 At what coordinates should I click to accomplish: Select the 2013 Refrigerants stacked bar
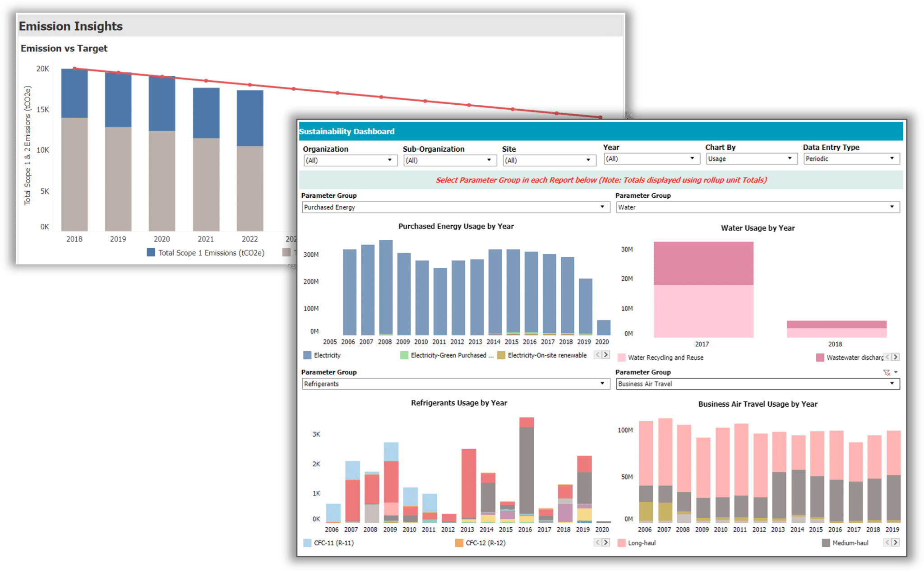point(469,486)
